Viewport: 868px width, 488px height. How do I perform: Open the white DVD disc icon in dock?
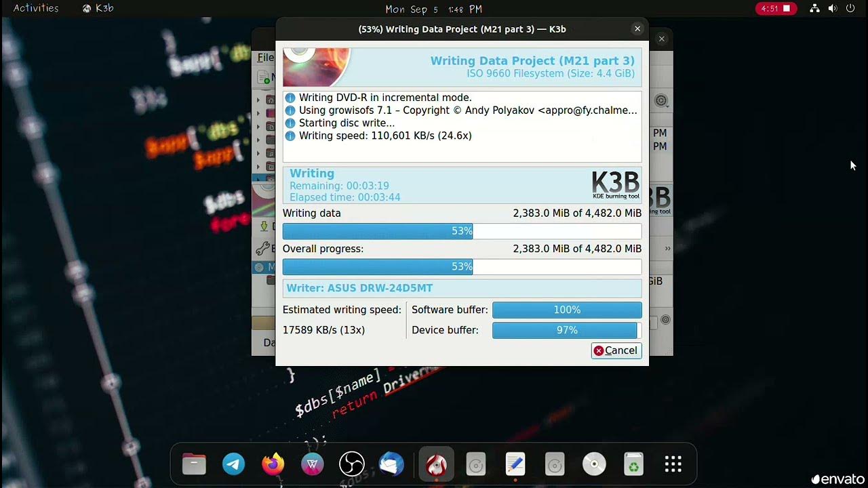click(594, 464)
